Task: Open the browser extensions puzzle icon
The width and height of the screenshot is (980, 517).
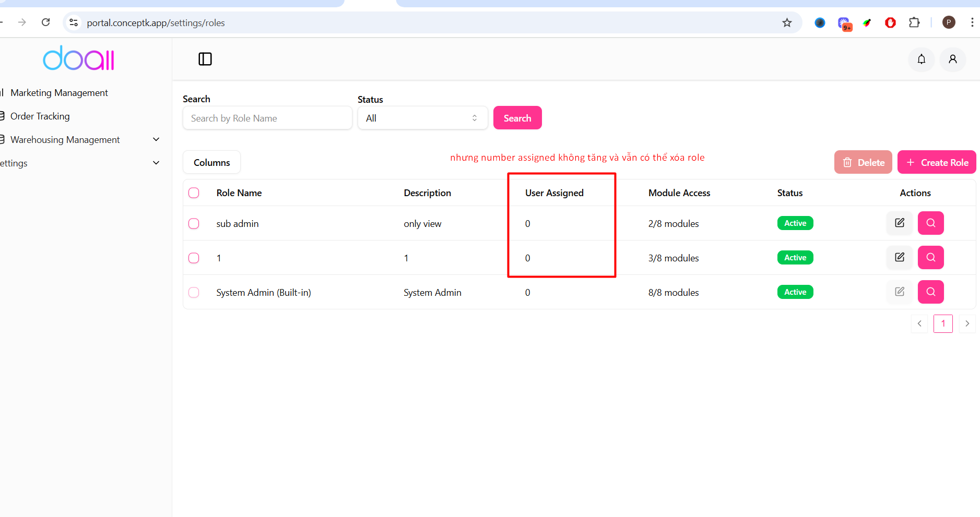Action: 914,22
